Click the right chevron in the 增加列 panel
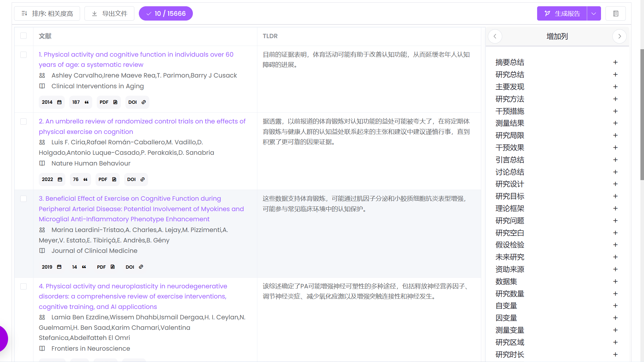The height and width of the screenshot is (362, 644). point(619,36)
